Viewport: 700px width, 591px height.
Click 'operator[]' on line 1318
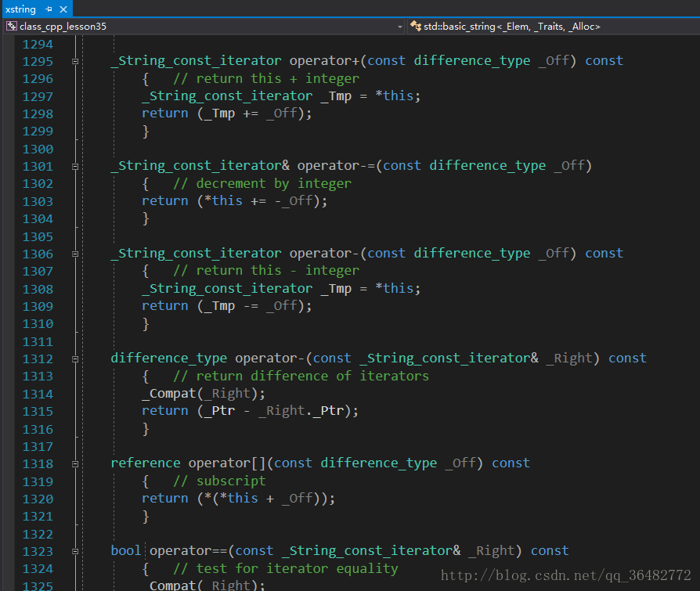point(227,463)
